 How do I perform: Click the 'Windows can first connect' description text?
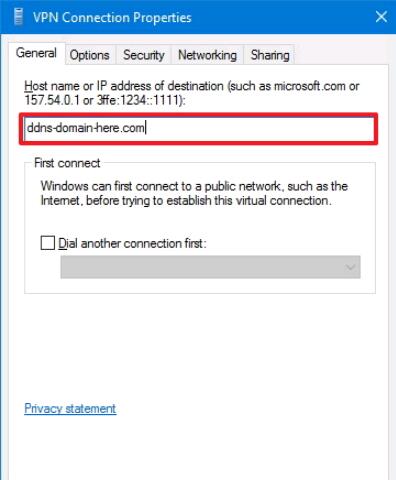tap(194, 193)
